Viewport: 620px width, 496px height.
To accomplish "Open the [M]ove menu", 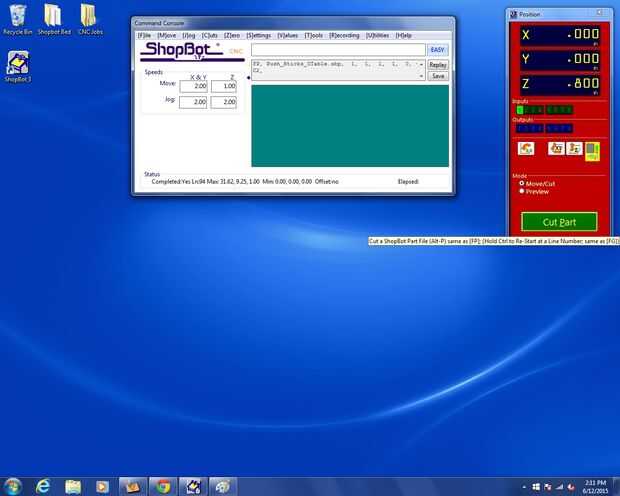I will click(166, 36).
